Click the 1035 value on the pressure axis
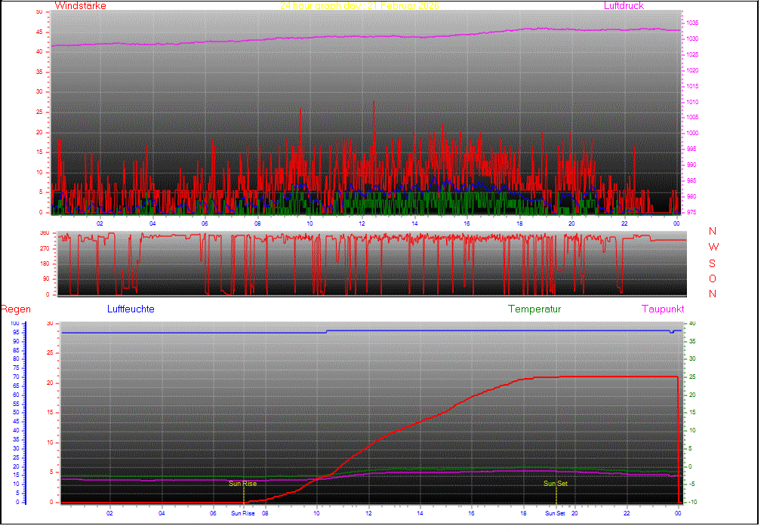 click(693, 23)
